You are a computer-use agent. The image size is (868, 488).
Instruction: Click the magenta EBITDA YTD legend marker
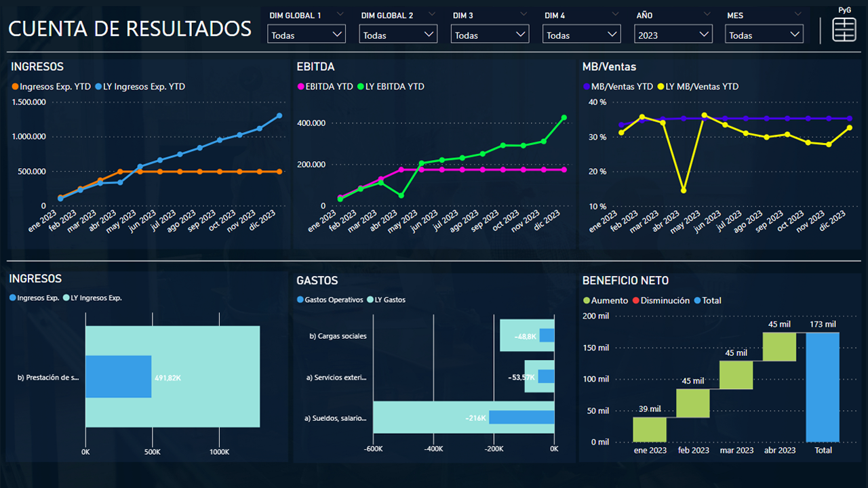[301, 87]
